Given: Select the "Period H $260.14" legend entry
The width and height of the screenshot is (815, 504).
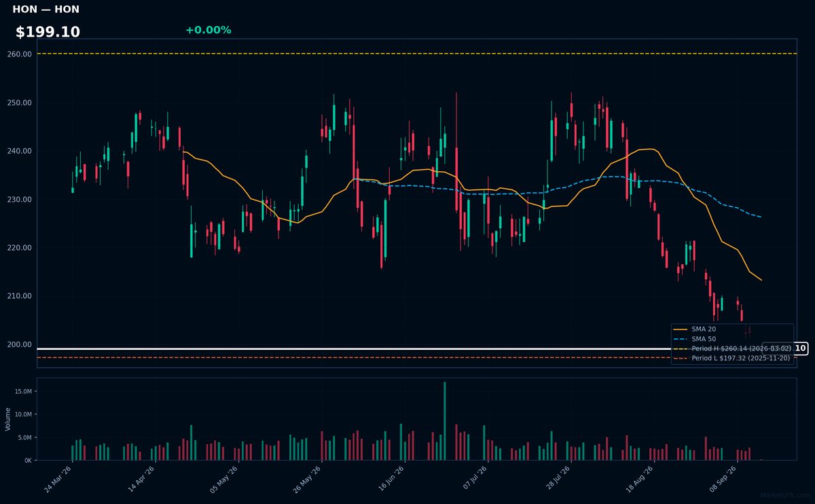Looking at the screenshot, I should pos(732,348).
